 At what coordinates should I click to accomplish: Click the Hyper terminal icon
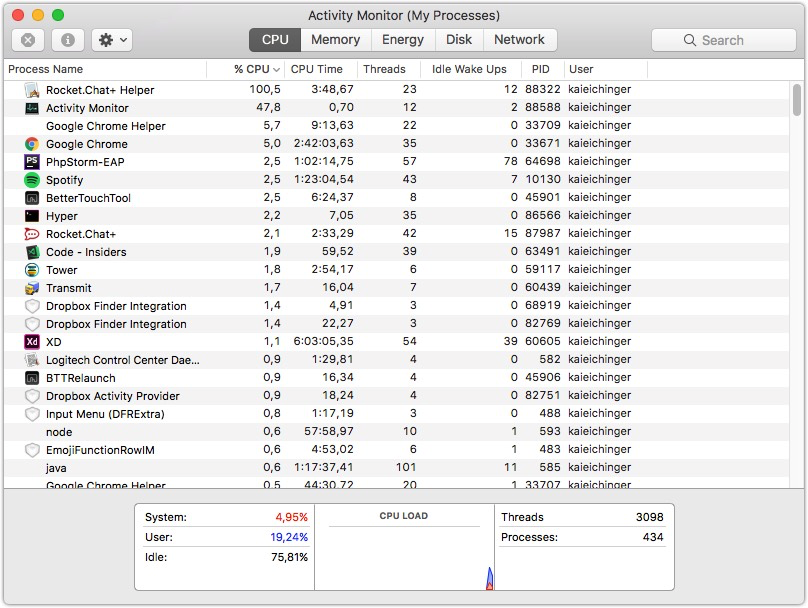tap(32, 216)
